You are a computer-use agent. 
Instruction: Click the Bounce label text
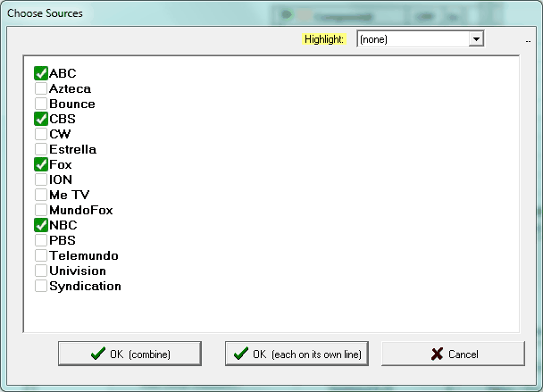click(x=72, y=104)
